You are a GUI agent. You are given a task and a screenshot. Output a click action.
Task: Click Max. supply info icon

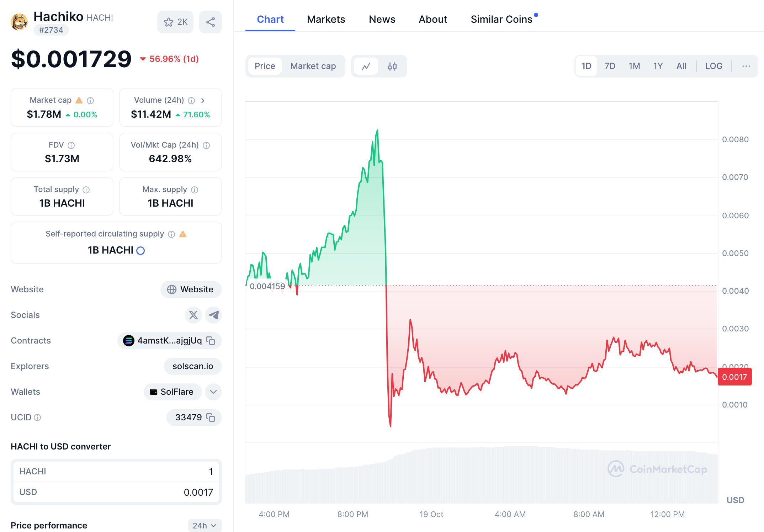[x=195, y=190]
